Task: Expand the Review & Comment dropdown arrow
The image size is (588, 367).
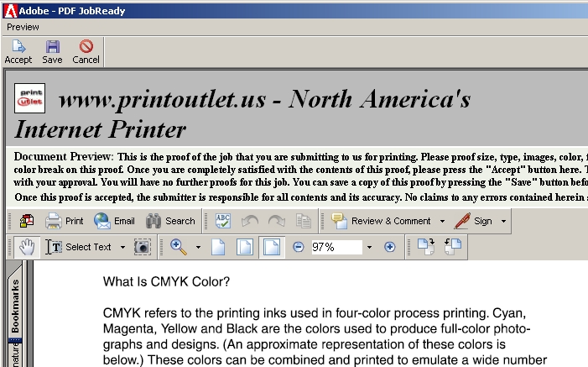Action: (x=443, y=221)
